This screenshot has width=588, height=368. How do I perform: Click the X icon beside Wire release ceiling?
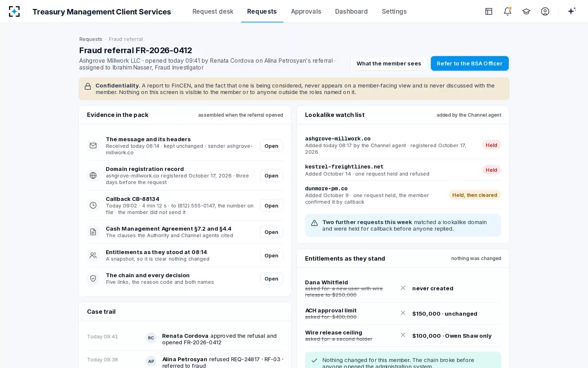403,335
